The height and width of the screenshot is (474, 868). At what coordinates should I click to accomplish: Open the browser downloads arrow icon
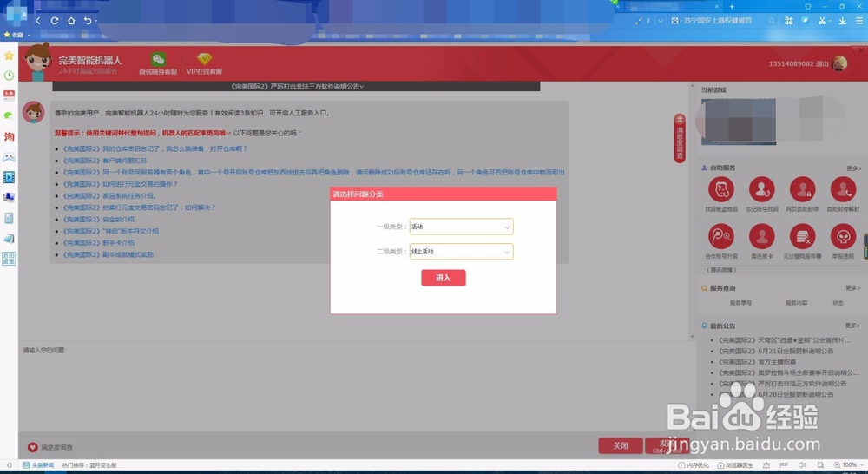pos(843,21)
